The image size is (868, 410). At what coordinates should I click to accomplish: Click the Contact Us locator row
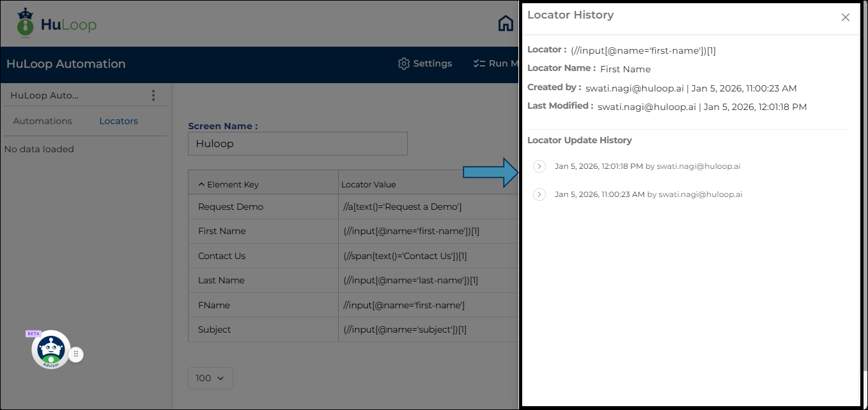coord(222,256)
